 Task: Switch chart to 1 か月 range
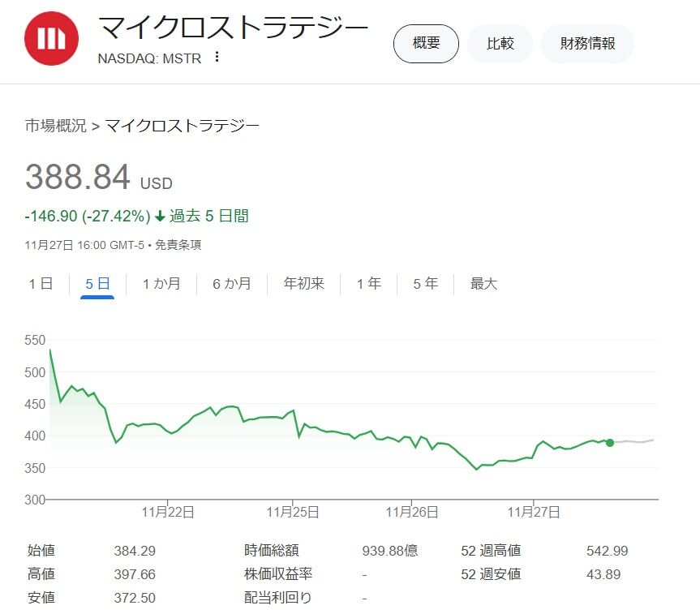click(x=161, y=284)
